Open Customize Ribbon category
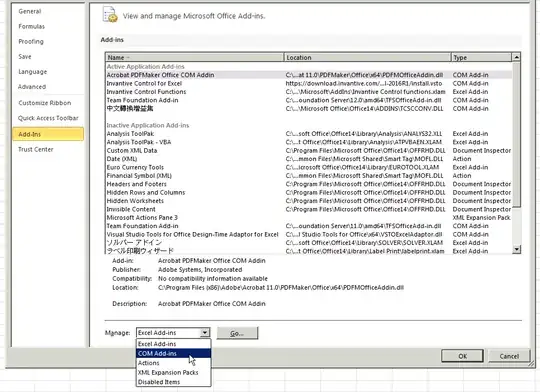The width and height of the screenshot is (540, 392). 45,103
